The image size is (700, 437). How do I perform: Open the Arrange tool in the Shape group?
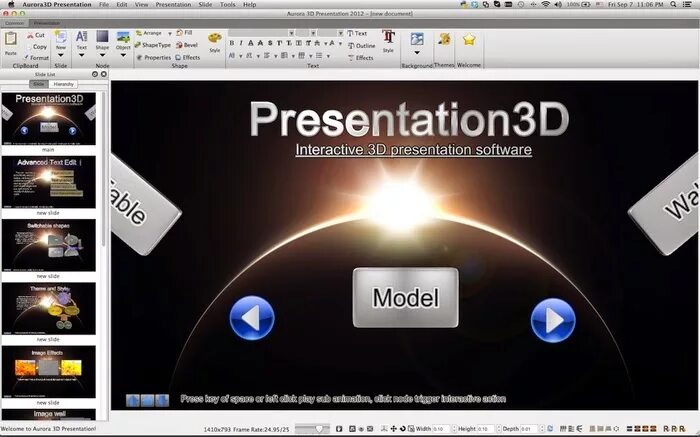tap(149, 33)
